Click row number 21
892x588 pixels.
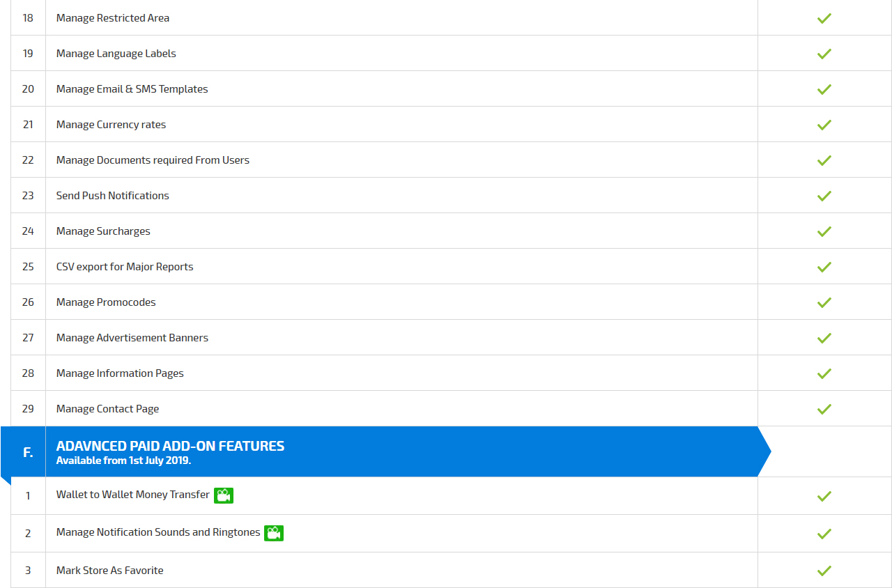pyautogui.click(x=28, y=125)
